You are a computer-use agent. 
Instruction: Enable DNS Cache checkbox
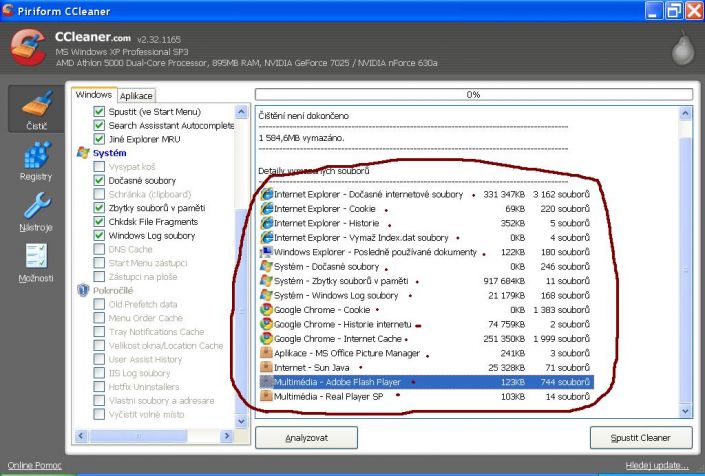click(99, 249)
